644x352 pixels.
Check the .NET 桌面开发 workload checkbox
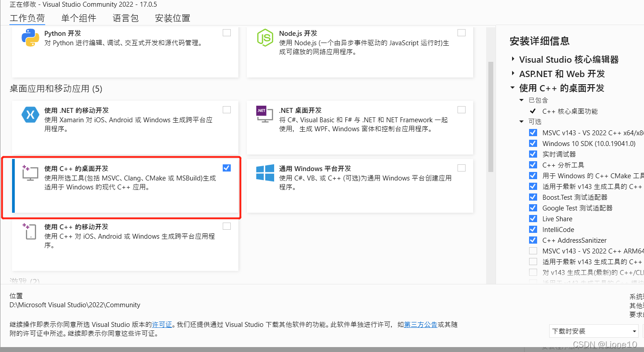pos(462,110)
